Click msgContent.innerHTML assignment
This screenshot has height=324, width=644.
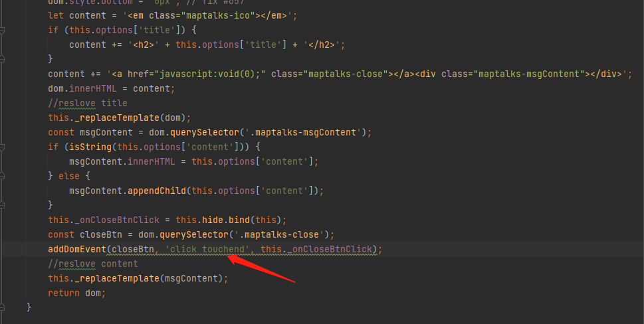coord(194,161)
